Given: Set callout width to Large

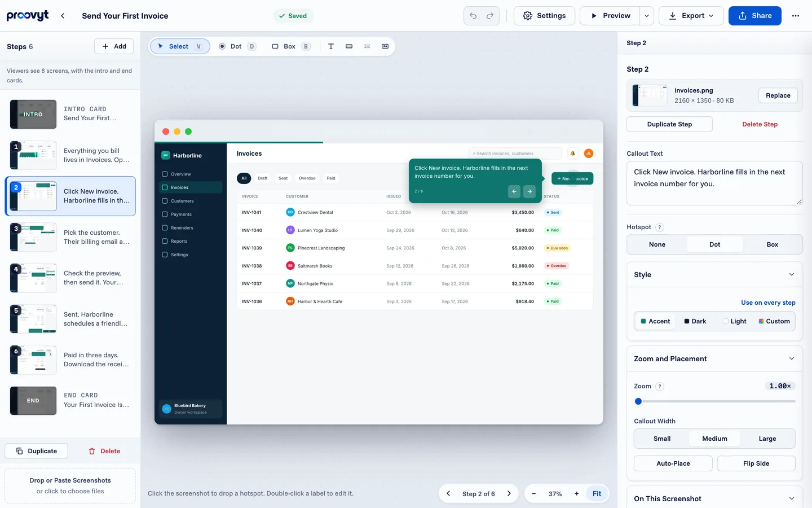Looking at the screenshot, I should (x=767, y=439).
